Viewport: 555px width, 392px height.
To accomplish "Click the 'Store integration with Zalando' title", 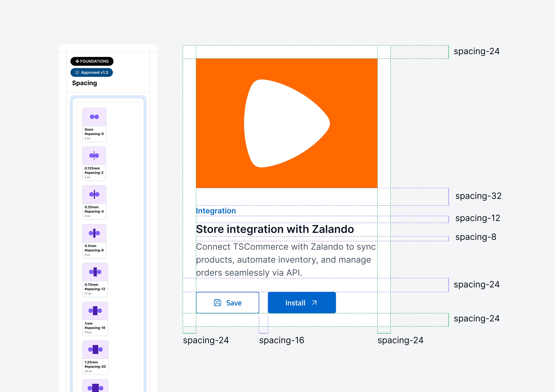I will pyautogui.click(x=275, y=229).
